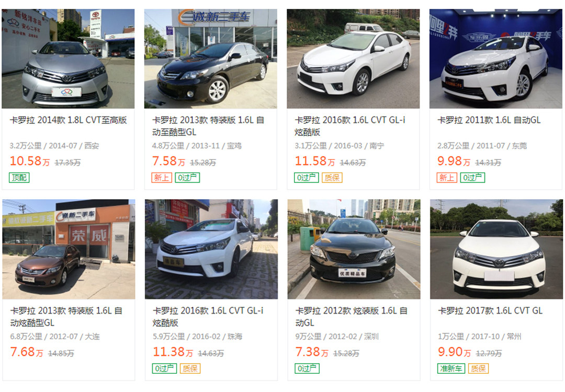This screenshot has height=392, width=565.
Task: Click the 新上 tag on the 7.58万 listing
Action: coord(162,178)
